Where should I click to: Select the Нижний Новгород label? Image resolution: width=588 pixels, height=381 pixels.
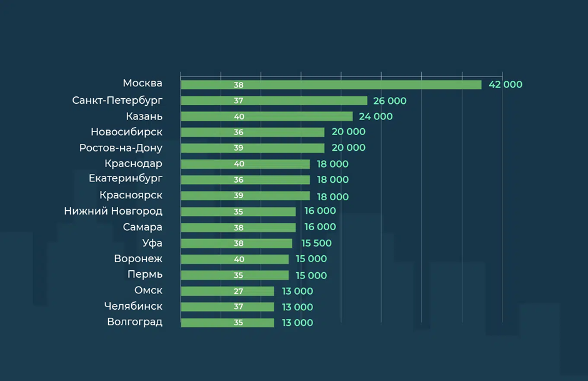coord(113,211)
